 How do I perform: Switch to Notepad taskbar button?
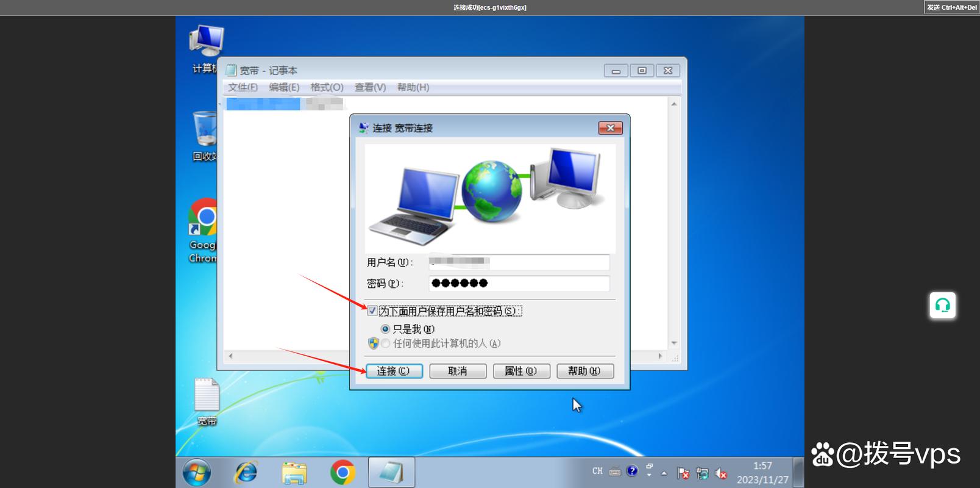391,473
